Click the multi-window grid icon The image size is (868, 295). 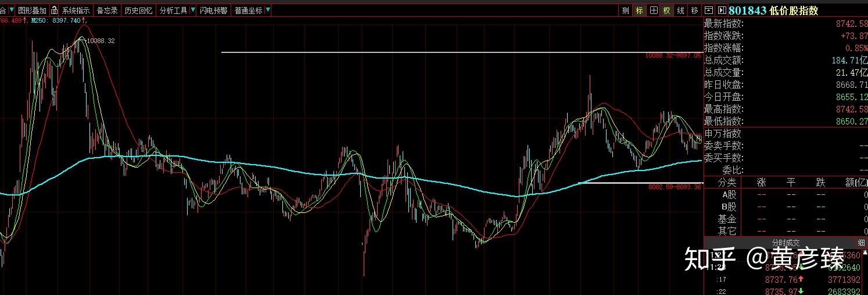coord(654,10)
